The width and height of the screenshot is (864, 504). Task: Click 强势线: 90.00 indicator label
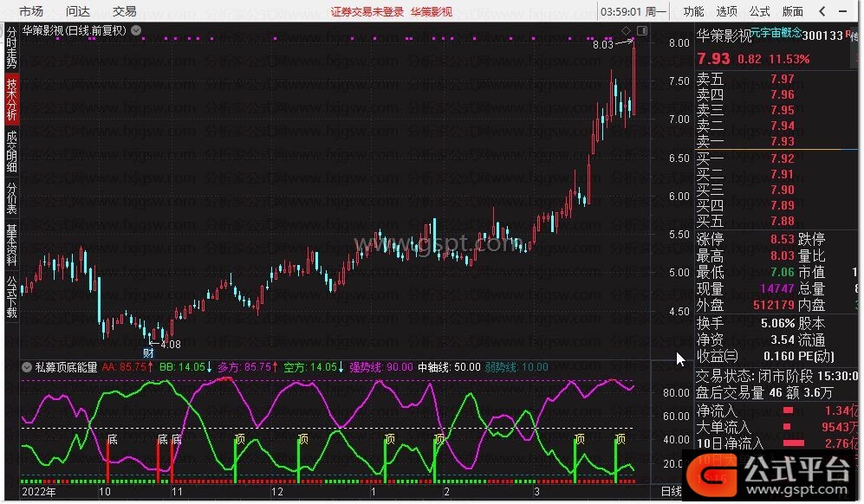point(380,367)
